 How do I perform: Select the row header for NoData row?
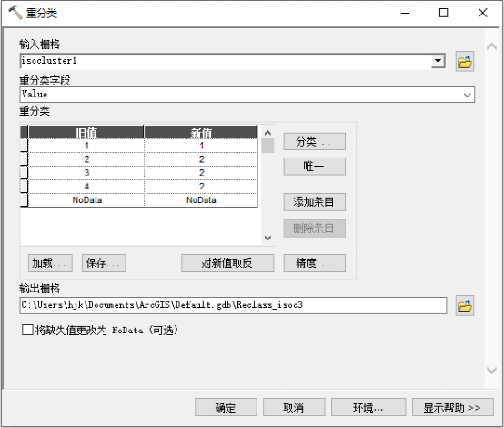(24, 199)
